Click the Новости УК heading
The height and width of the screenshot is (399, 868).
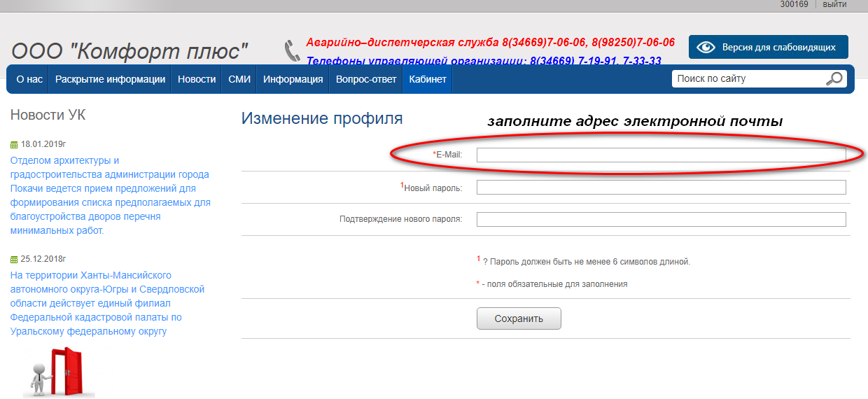coord(48,115)
